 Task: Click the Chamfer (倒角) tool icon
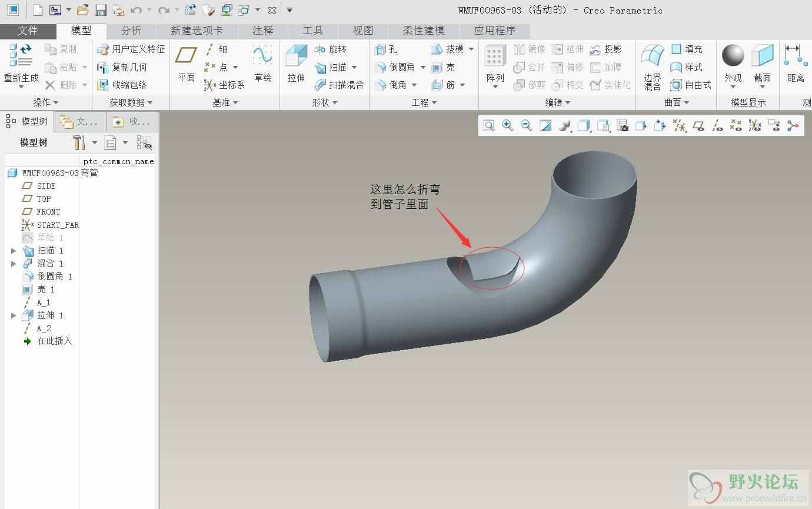pyautogui.click(x=380, y=85)
